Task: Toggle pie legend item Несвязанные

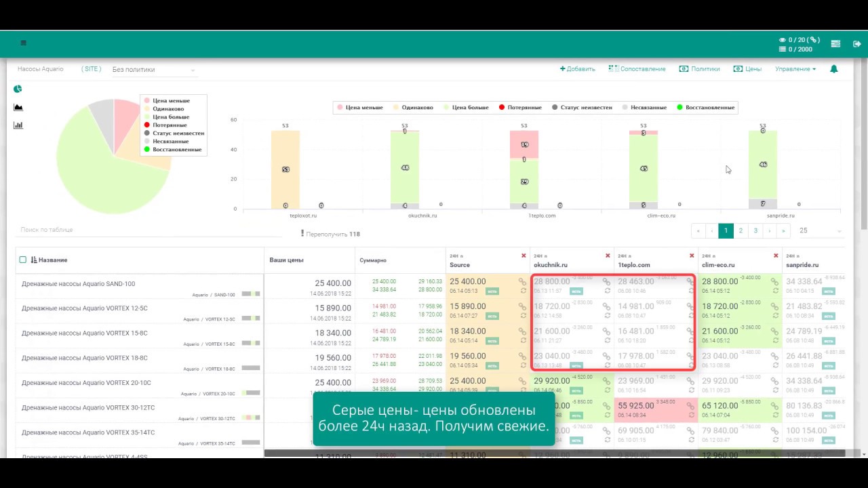Action: pos(165,141)
